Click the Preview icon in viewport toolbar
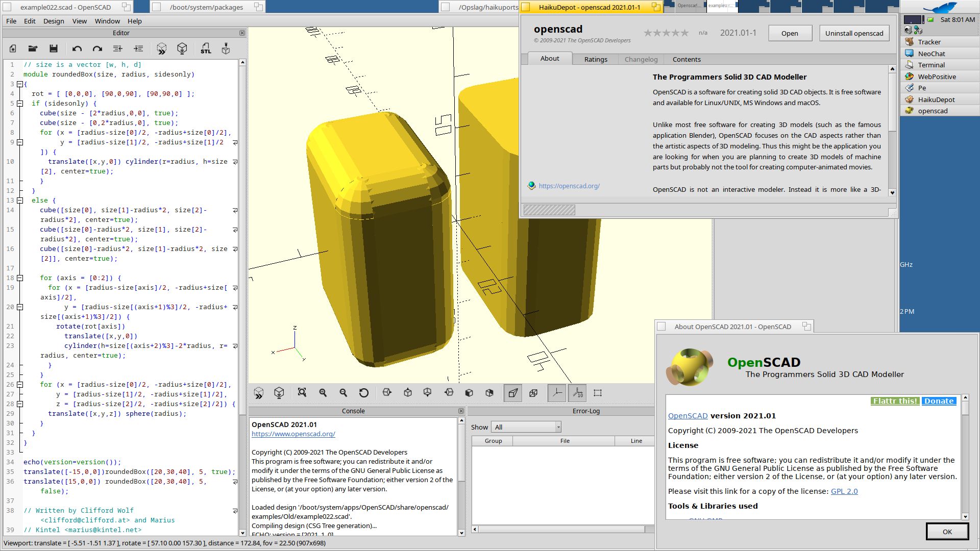980x551 pixels. tap(258, 393)
